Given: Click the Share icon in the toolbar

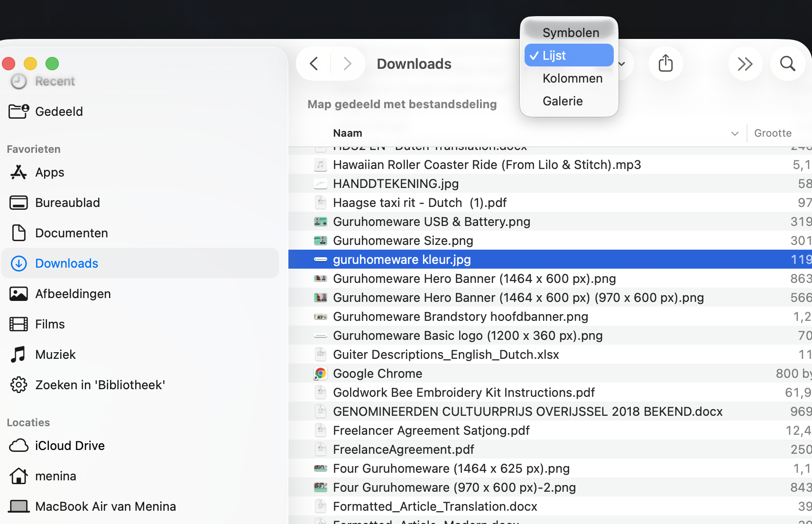Looking at the screenshot, I should point(665,64).
